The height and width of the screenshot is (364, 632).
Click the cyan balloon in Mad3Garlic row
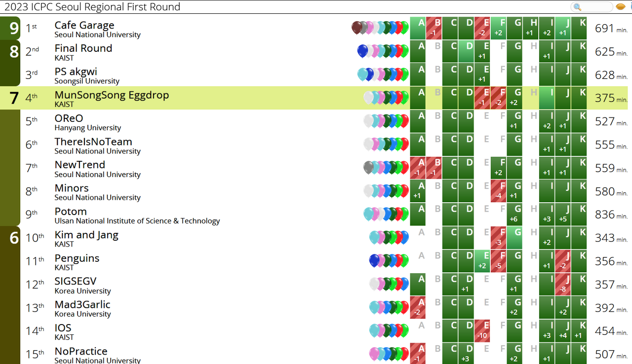(374, 307)
